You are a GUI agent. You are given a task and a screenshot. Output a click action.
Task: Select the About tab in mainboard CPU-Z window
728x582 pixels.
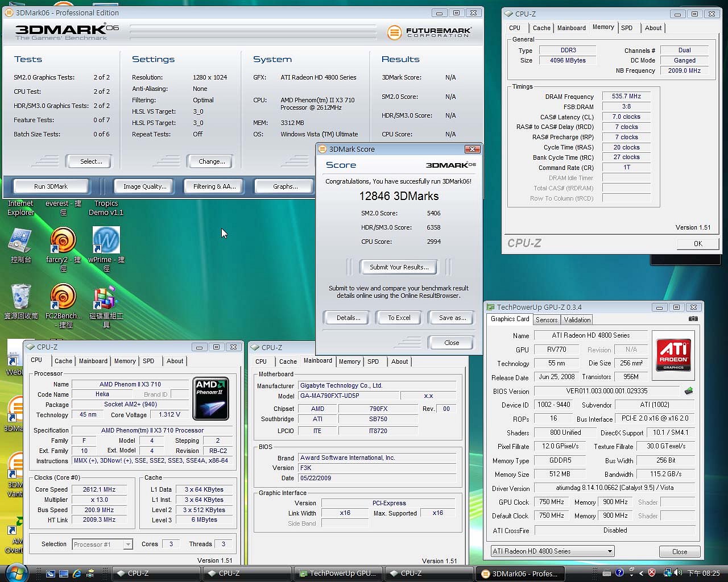pos(399,361)
